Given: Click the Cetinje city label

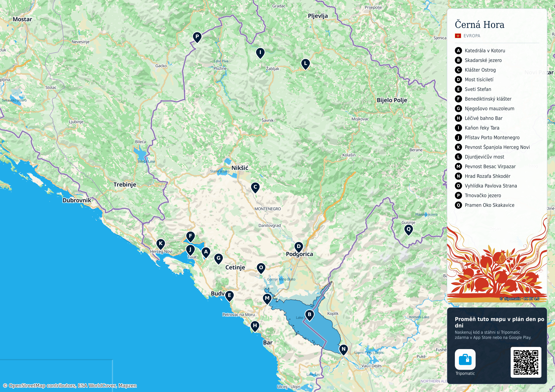Looking at the screenshot, I should click(x=235, y=268).
